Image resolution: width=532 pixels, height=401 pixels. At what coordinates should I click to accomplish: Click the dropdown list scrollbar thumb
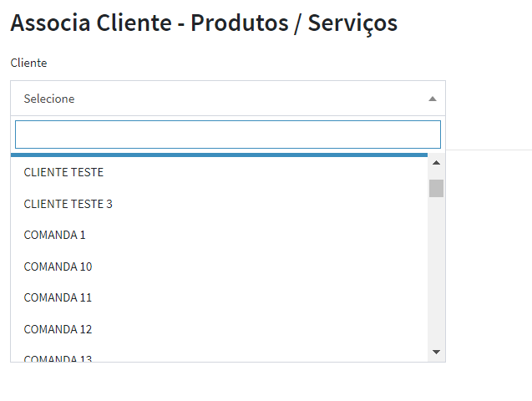(x=436, y=188)
